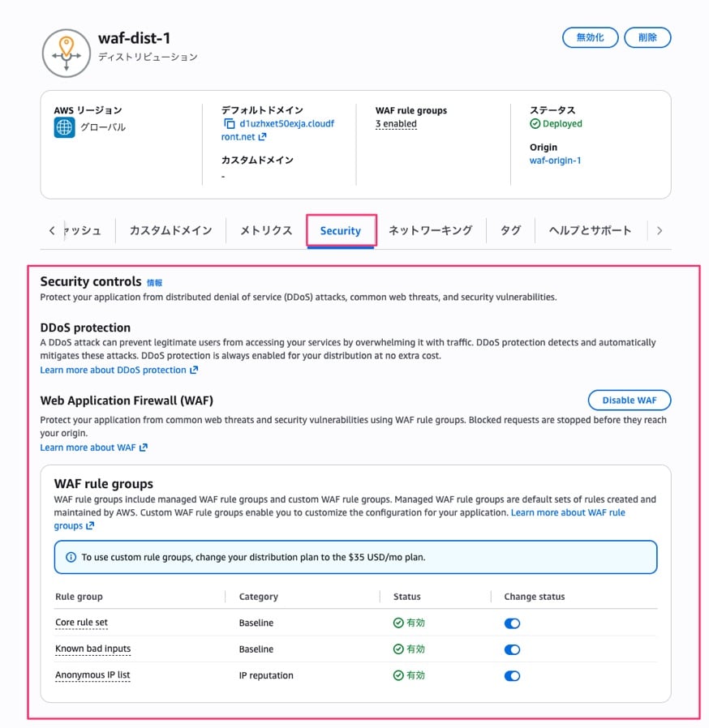
Task: Click the status check icon for Core rule set
Action: tap(398, 623)
